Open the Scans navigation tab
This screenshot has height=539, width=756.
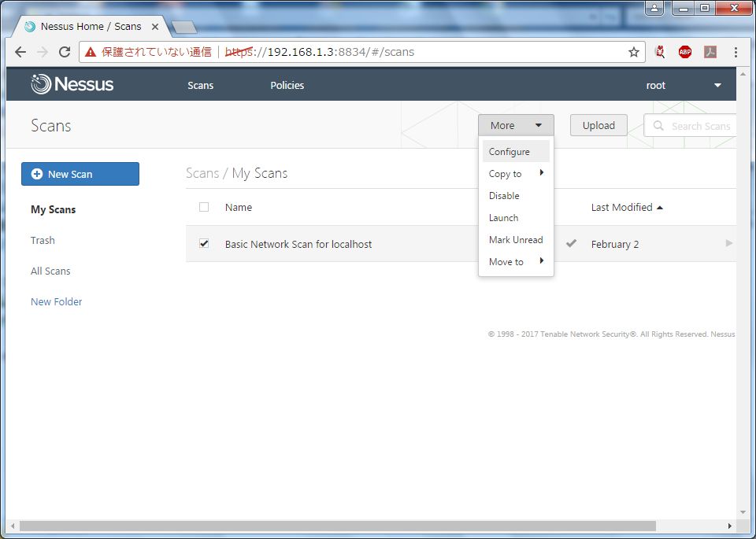pos(201,85)
